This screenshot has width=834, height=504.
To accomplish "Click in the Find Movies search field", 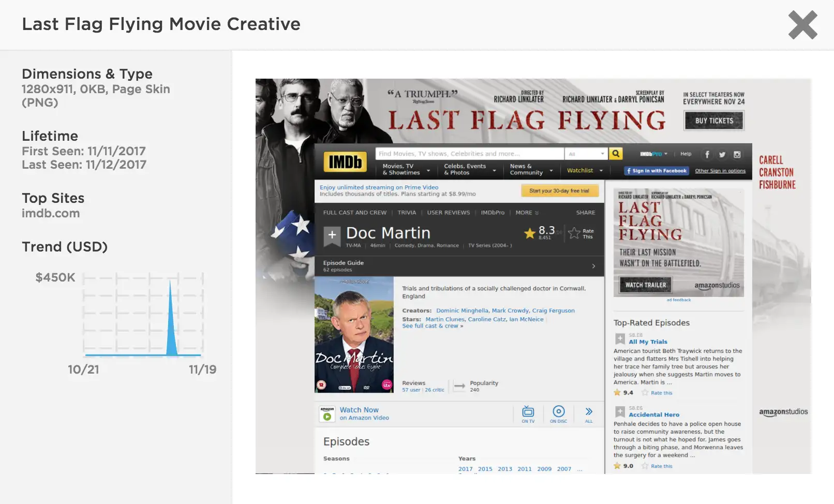I will [470, 154].
